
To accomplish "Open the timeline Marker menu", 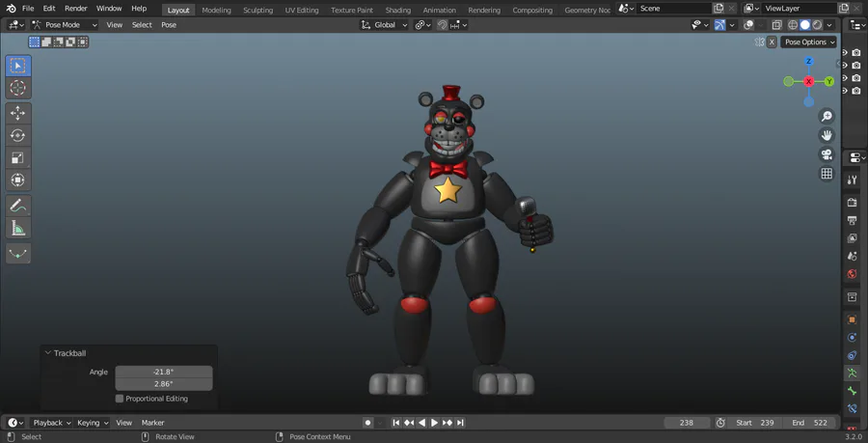I will click(152, 423).
